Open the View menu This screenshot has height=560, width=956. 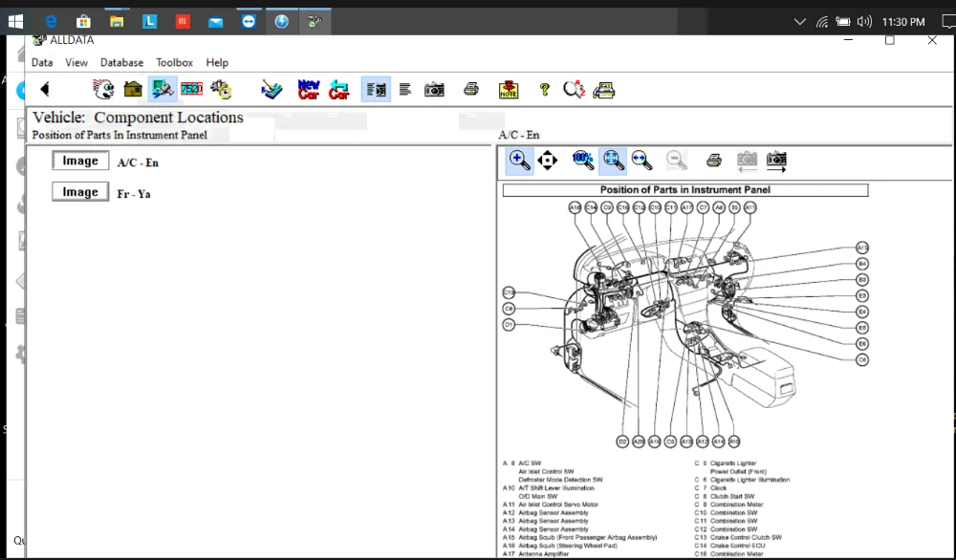76,62
